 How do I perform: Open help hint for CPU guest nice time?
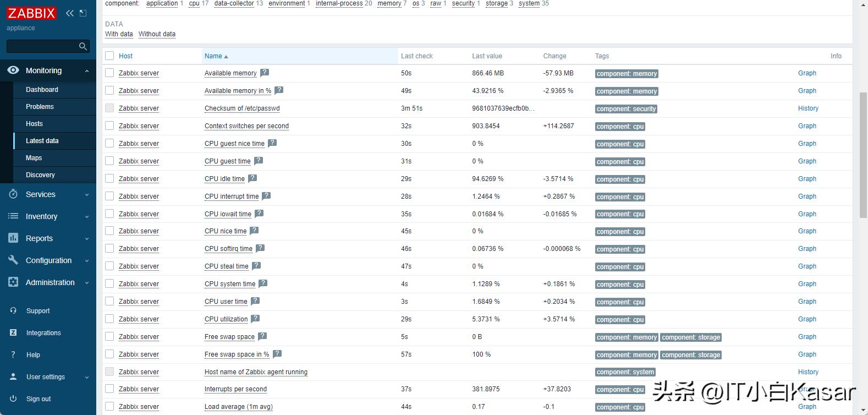(272, 143)
